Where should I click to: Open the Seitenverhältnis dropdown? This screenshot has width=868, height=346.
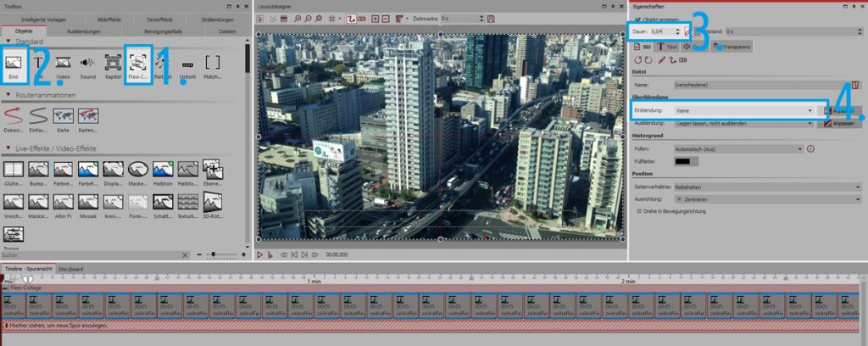coord(767,187)
